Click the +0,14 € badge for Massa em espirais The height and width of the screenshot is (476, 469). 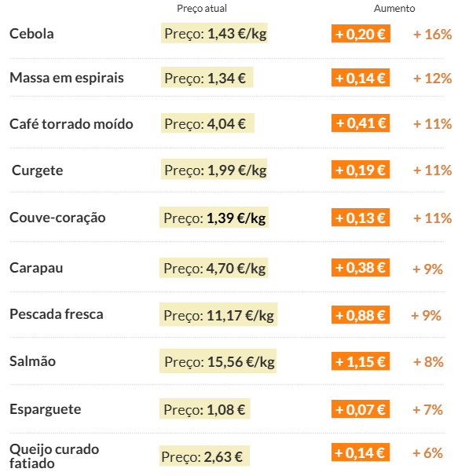tap(361, 78)
